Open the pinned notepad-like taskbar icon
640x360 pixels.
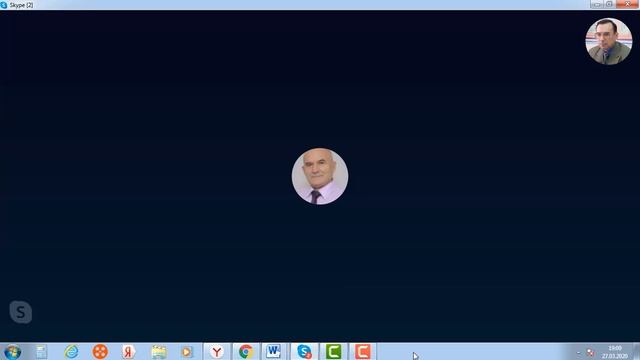[41, 352]
